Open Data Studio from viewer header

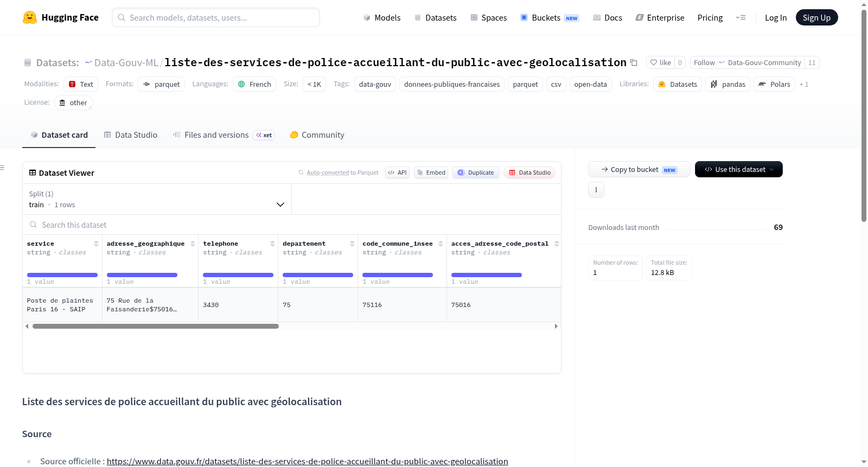(529, 172)
